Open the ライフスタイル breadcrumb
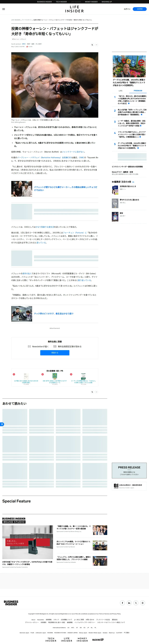 pyautogui.click(x=27, y=20)
